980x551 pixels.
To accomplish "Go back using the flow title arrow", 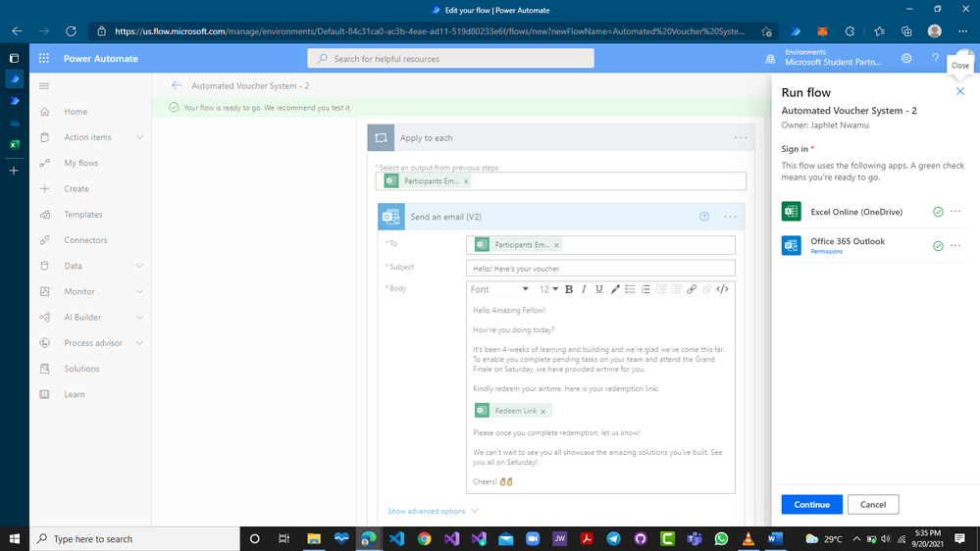I will coord(177,85).
